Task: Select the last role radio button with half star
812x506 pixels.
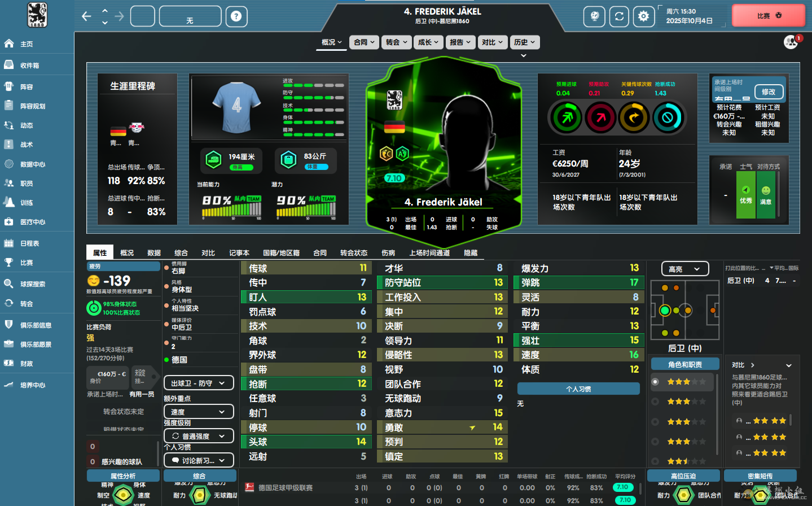Action: (x=655, y=461)
